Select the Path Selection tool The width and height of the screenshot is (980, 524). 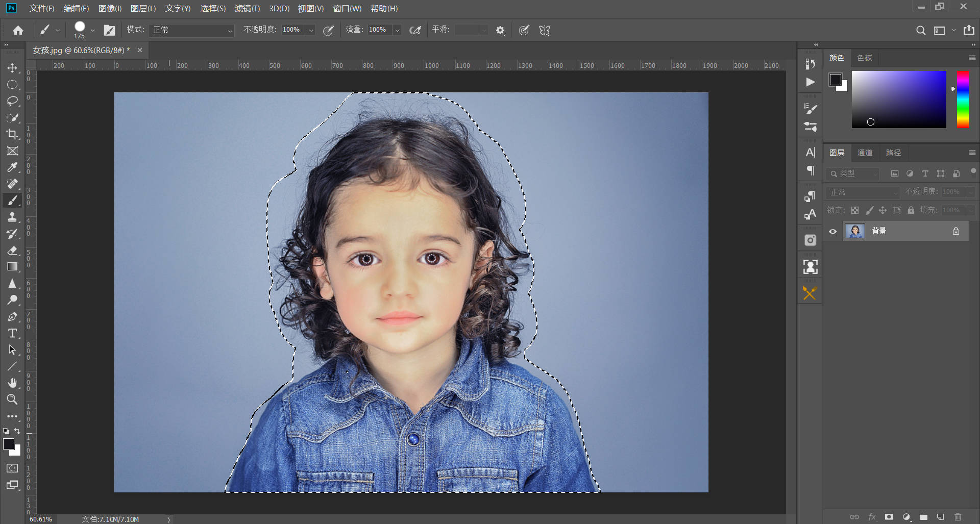[12, 350]
